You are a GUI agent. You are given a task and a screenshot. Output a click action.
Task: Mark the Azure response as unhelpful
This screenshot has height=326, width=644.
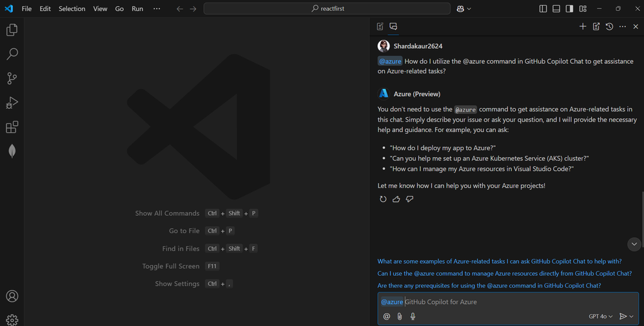[409, 199]
